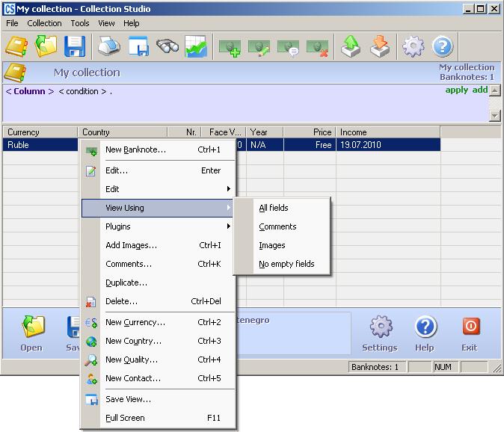
Task: Click the Banknotes: 1 status bar entry
Action: coord(378,367)
